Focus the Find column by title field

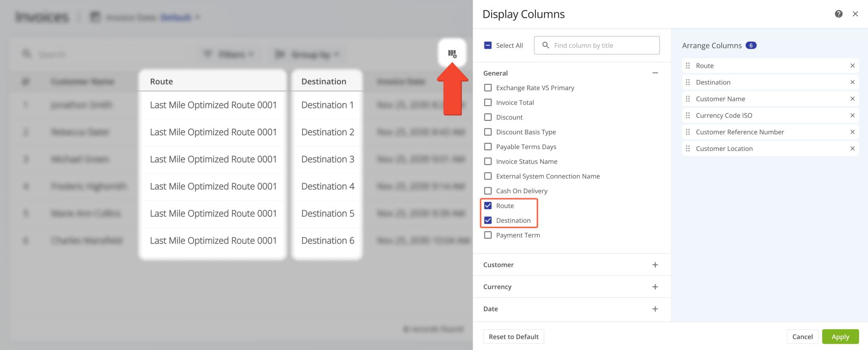[x=597, y=45]
